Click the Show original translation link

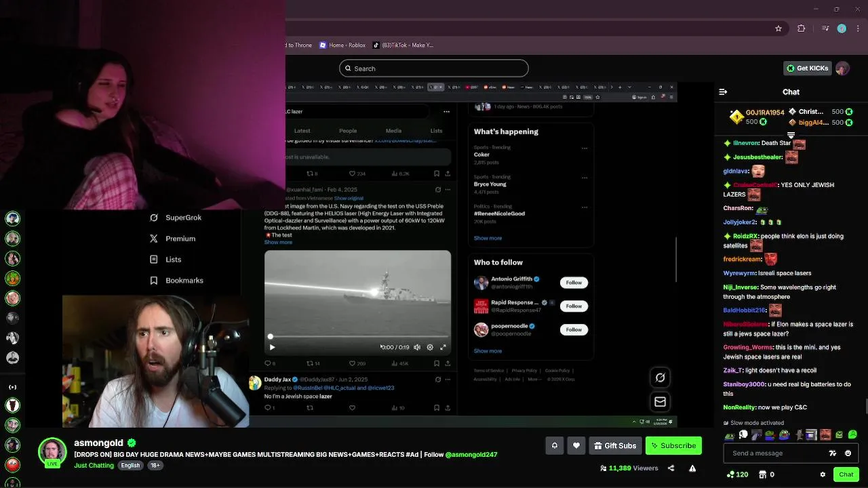349,198
